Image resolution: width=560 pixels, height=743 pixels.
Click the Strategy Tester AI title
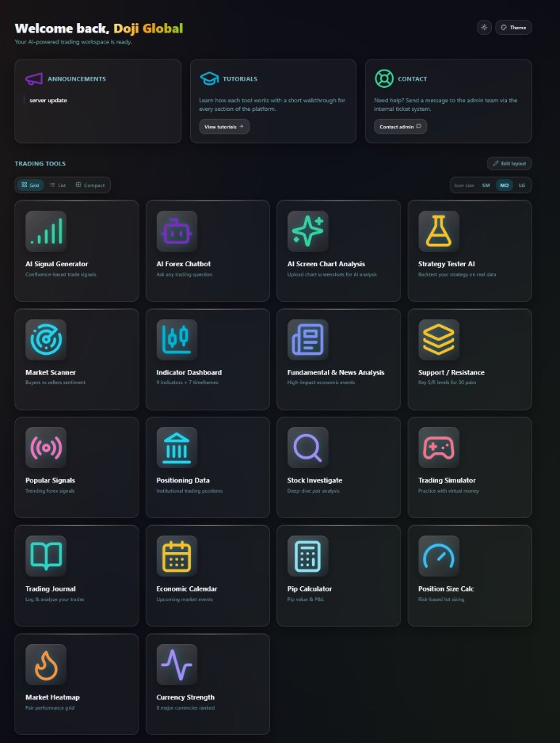click(447, 264)
